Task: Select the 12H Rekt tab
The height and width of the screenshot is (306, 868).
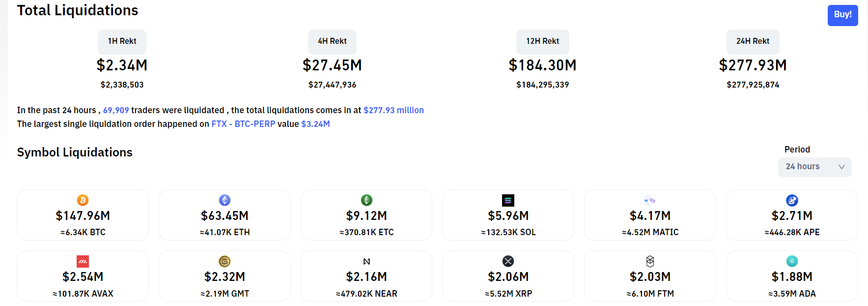Action: point(542,41)
